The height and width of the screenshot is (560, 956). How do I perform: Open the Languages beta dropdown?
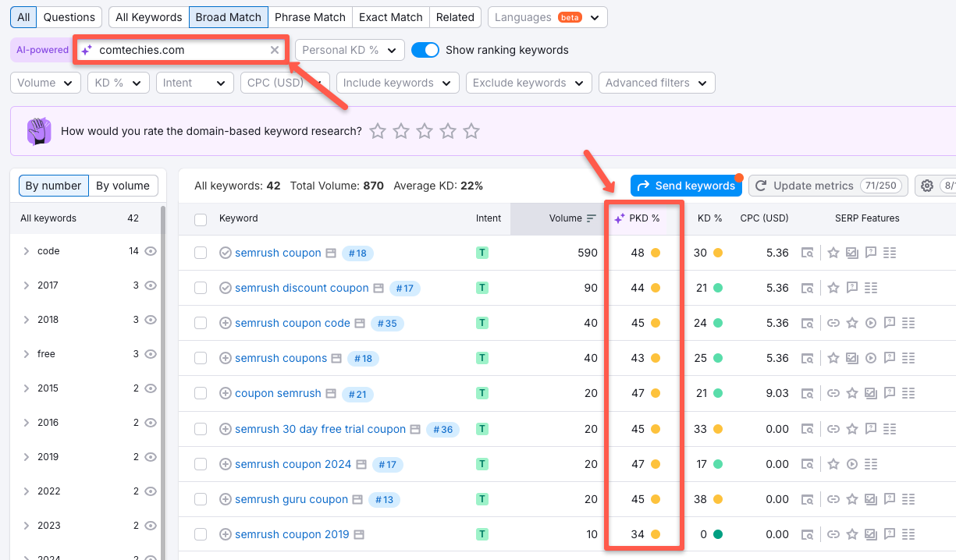click(x=547, y=17)
